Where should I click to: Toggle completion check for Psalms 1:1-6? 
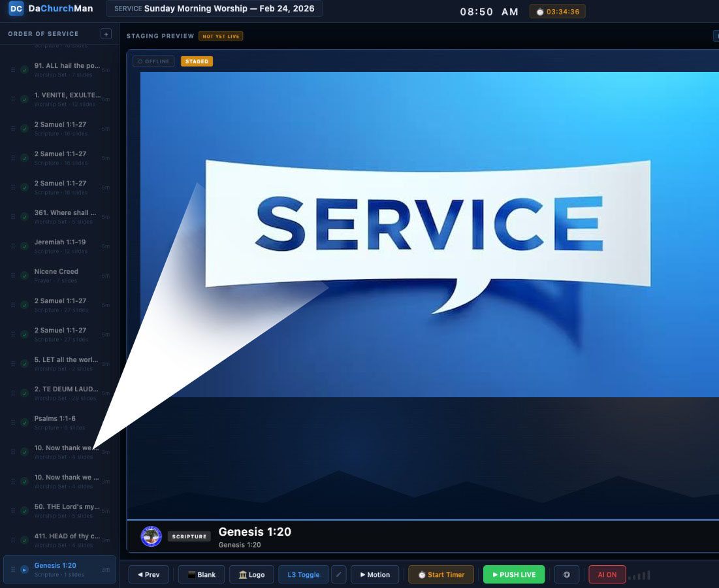pos(24,423)
